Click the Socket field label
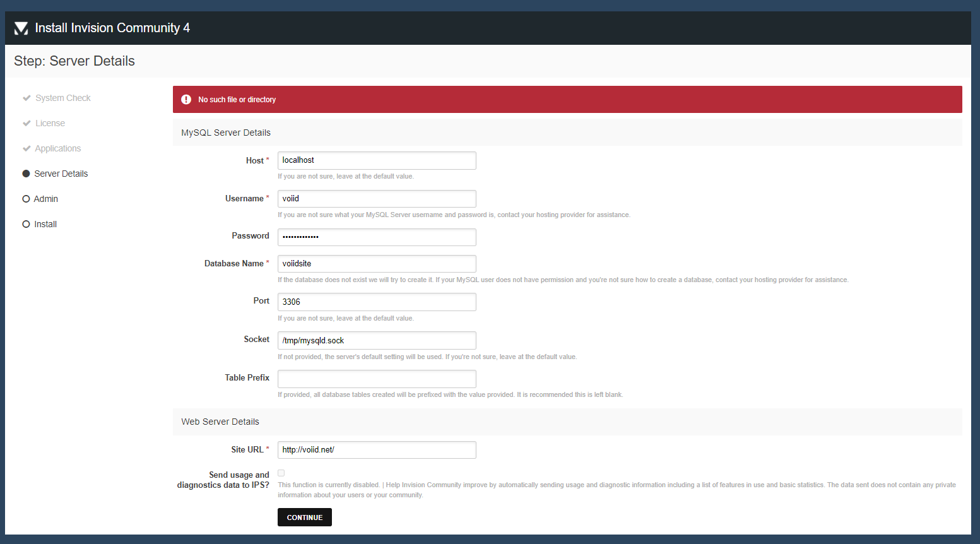 pos(257,339)
